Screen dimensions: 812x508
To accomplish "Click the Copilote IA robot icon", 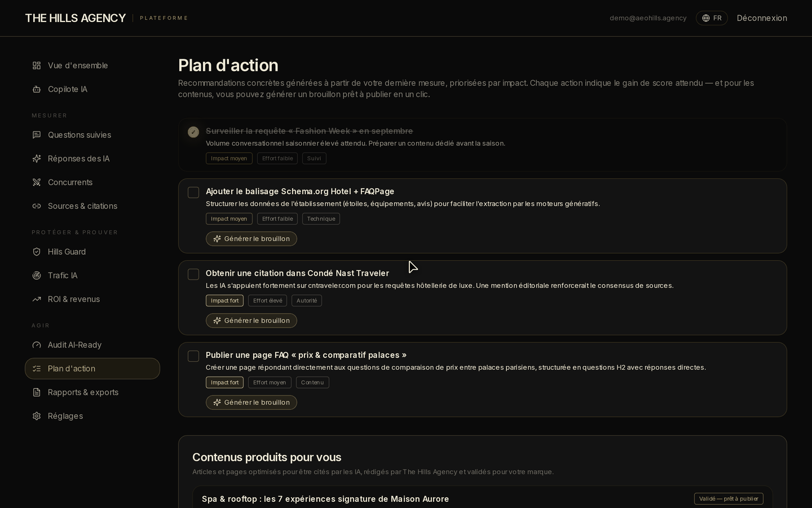I will tap(37, 89).
